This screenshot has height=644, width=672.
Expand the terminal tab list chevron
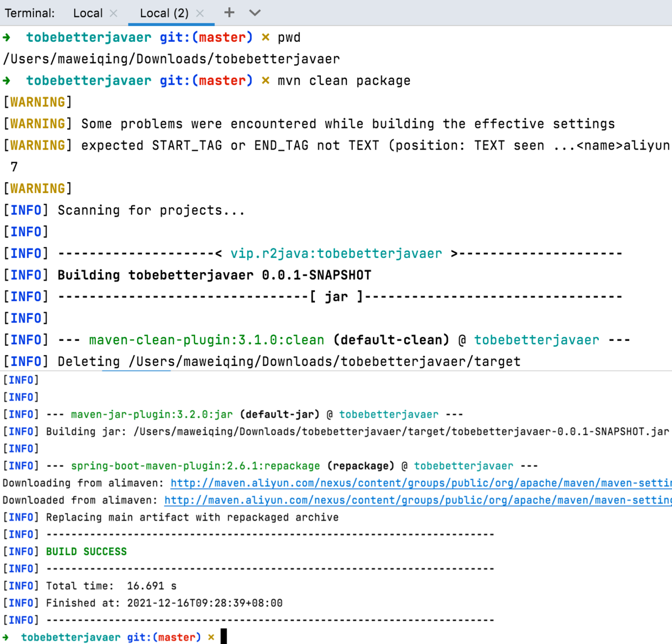pos(254,12)
